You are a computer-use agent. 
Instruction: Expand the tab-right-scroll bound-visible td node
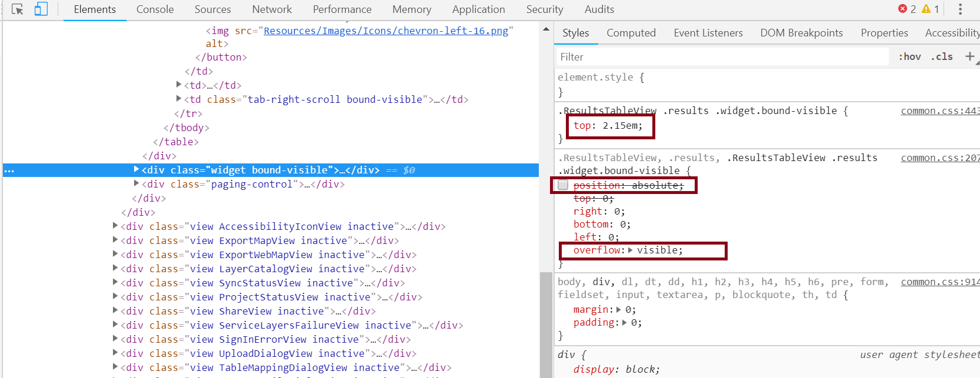click(179, 99)
